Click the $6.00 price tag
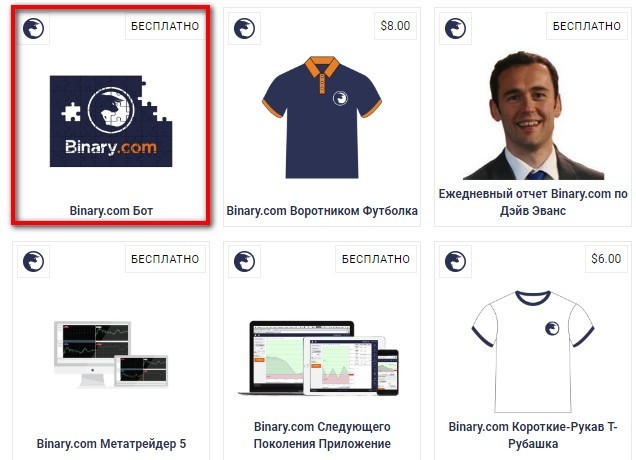 tap(606, 259)
